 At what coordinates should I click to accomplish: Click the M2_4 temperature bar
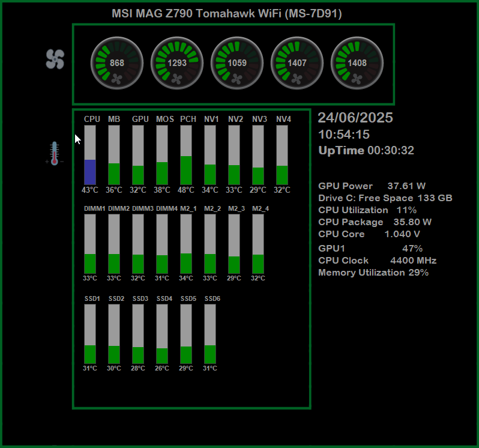point(258,244)
